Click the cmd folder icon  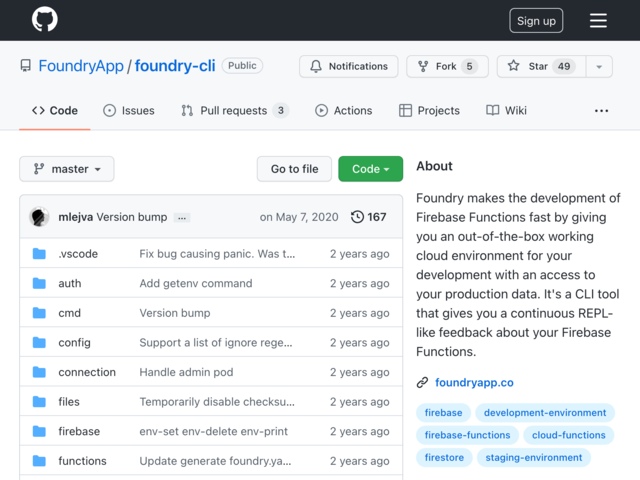(x=39, y=313)
